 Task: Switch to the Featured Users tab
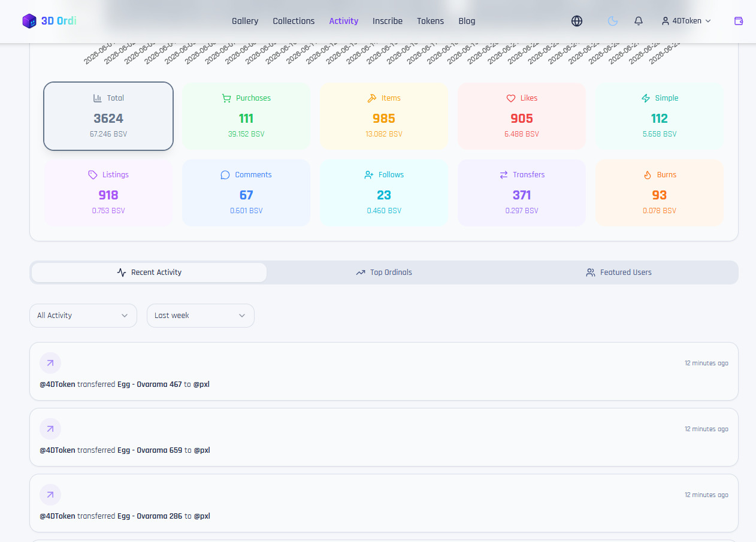click(x=619, y=272)
